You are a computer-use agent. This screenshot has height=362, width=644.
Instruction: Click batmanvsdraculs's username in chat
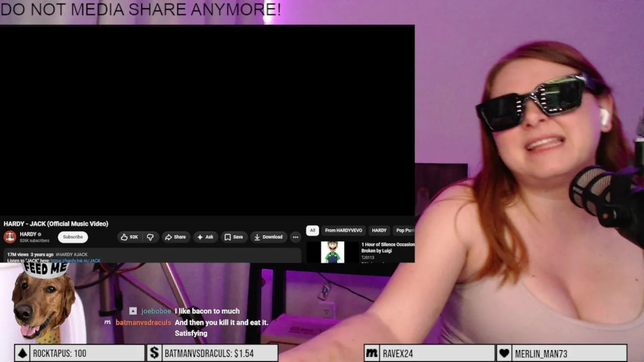143,322
